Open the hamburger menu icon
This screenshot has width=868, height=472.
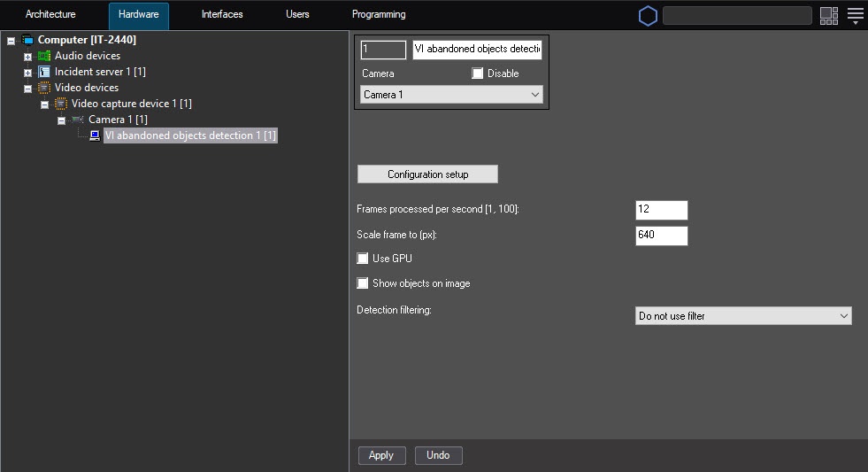tap(855, 15)
